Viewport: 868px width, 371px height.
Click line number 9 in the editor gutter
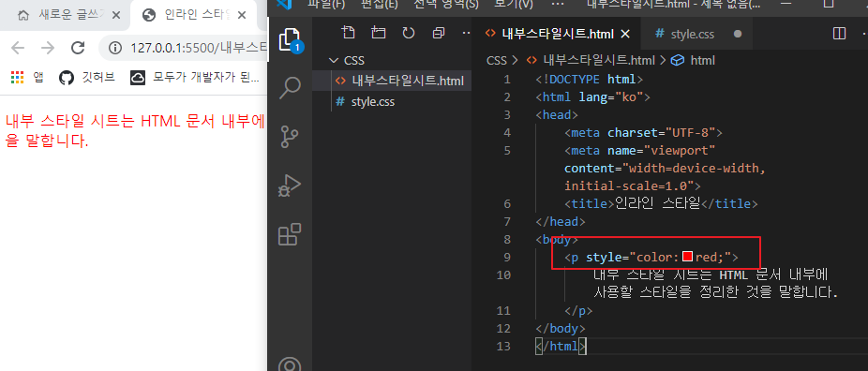(x=506, y=257)
